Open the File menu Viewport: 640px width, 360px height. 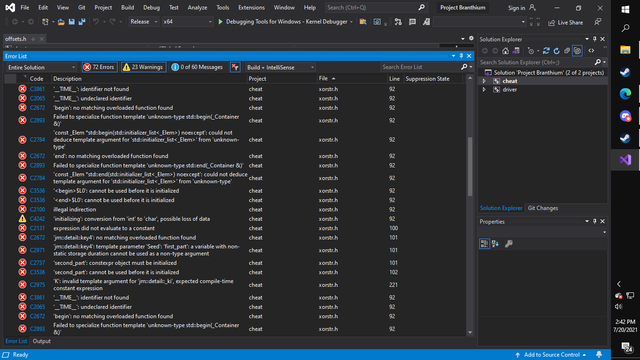tap(25, 7)
